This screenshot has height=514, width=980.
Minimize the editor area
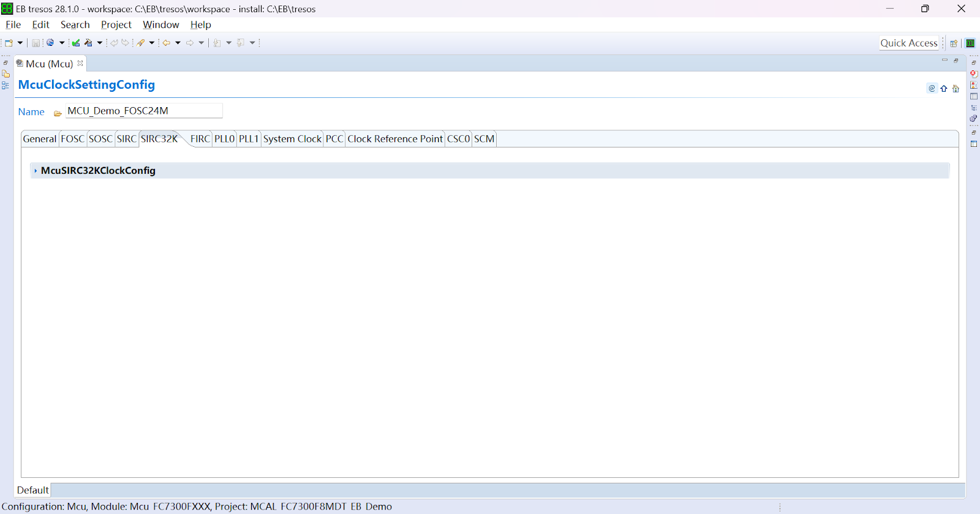click(x=944, y=60)
